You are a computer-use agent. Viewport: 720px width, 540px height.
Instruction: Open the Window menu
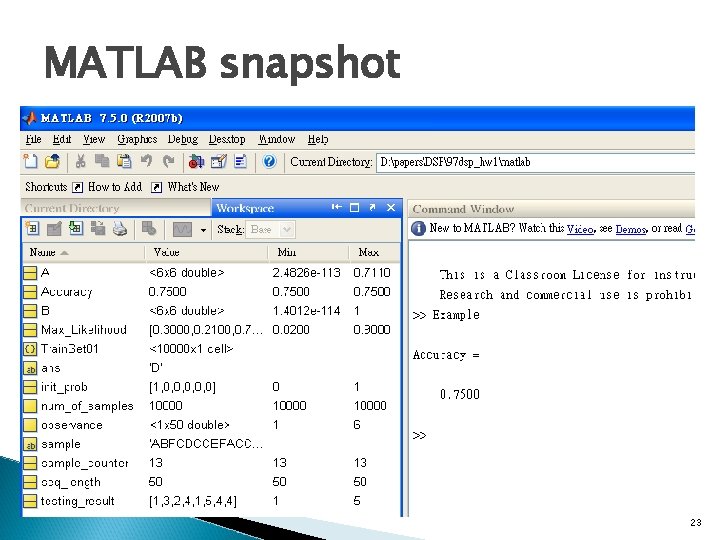click(x=277, y=139)
